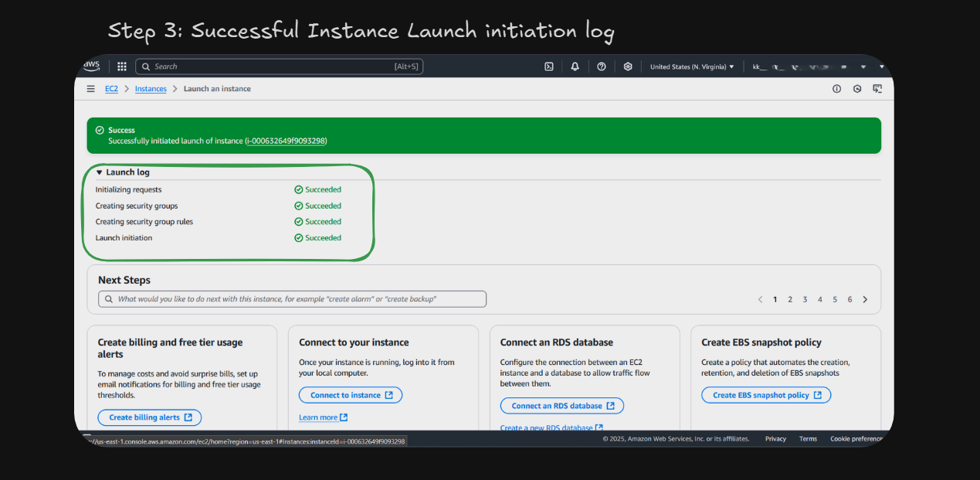Click the search magnifier in top bar
Image resolution: width=980 pixels, height=480 pixels.
pyautogui.click(x=146, y=66)
